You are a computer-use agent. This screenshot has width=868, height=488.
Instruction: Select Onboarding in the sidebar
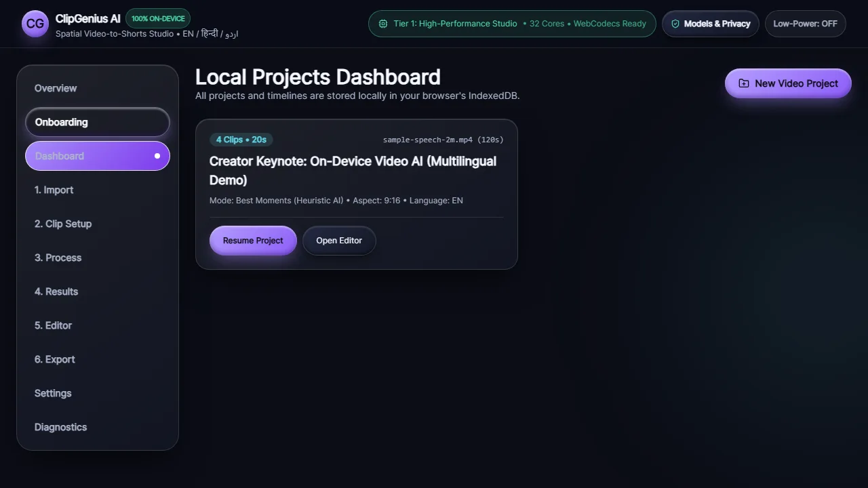pyautogui.click(x=98, y=122)
